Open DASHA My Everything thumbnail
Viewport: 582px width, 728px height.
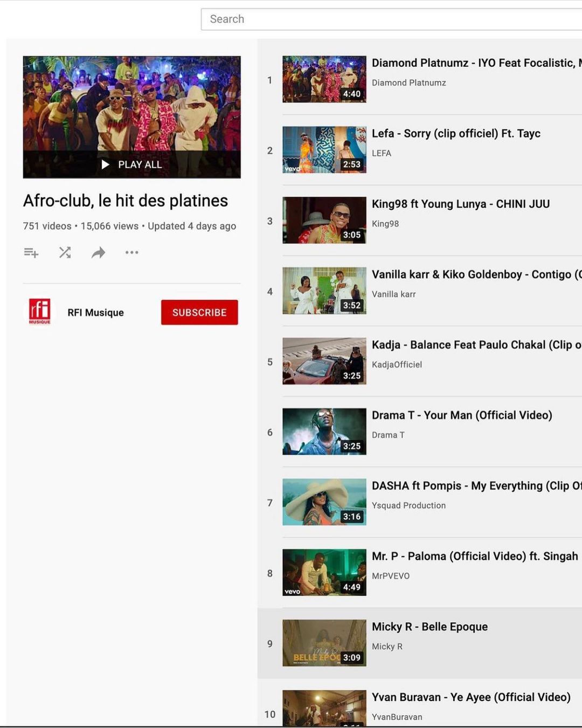[x=324, y=502]
